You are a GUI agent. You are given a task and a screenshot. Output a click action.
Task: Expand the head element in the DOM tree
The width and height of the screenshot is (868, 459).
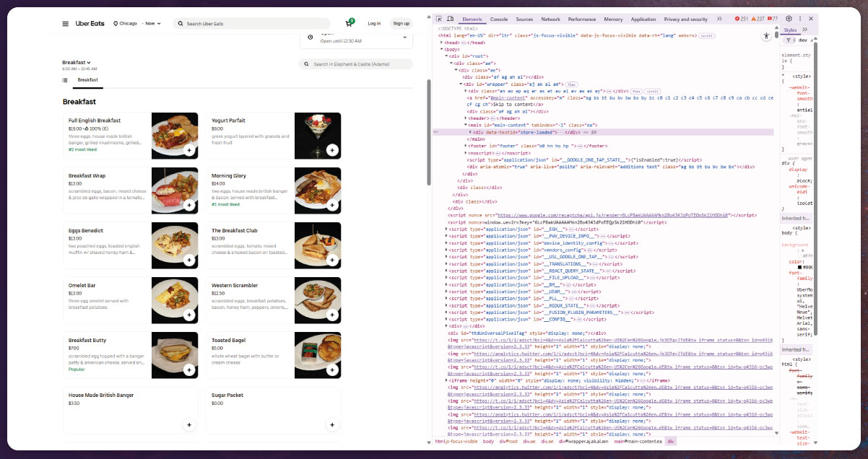point(441,43)
